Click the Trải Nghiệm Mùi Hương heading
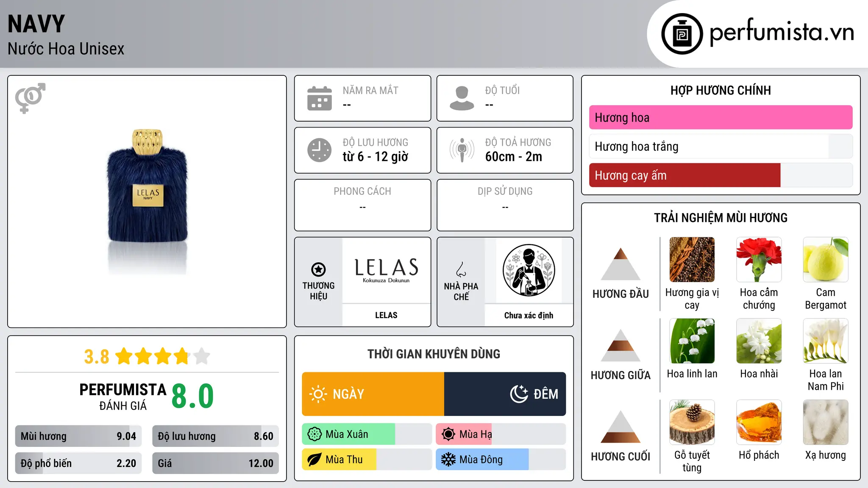 721,218
